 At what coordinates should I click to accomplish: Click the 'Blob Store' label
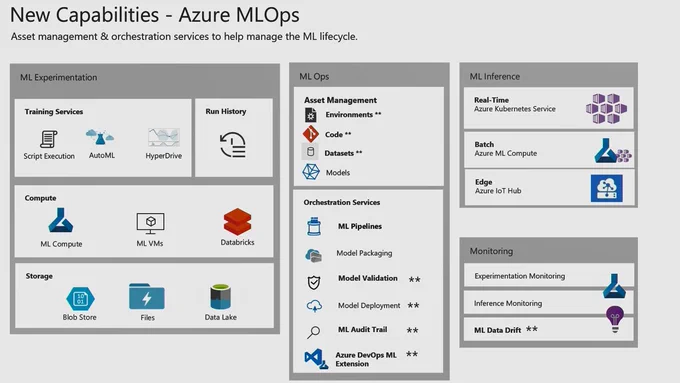click(x=79, y=318)
